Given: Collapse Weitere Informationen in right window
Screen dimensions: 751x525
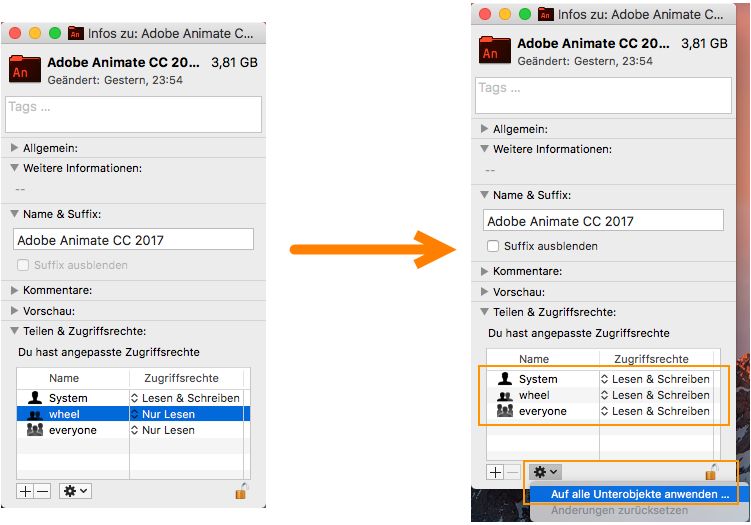Looking at the screenshot, I should tap(484, 148).
